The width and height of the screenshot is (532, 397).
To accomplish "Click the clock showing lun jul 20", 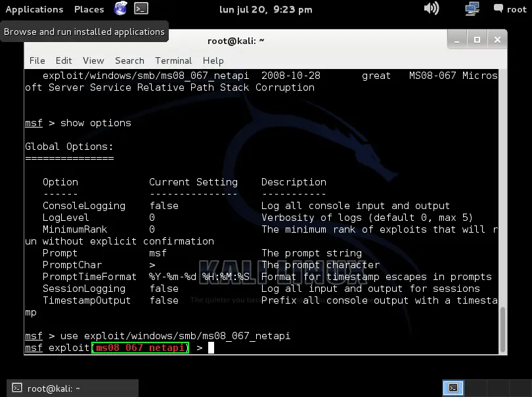I will (265, 9).
